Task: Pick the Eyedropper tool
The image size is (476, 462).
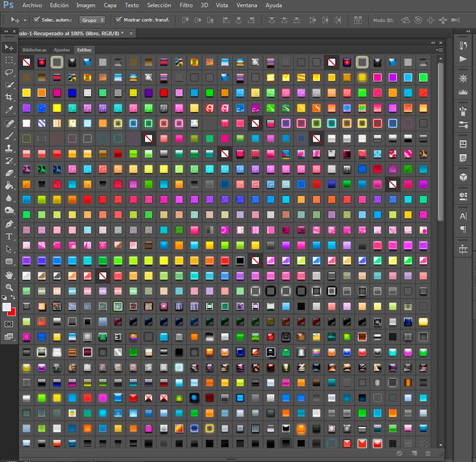Action: click(9, 110)
